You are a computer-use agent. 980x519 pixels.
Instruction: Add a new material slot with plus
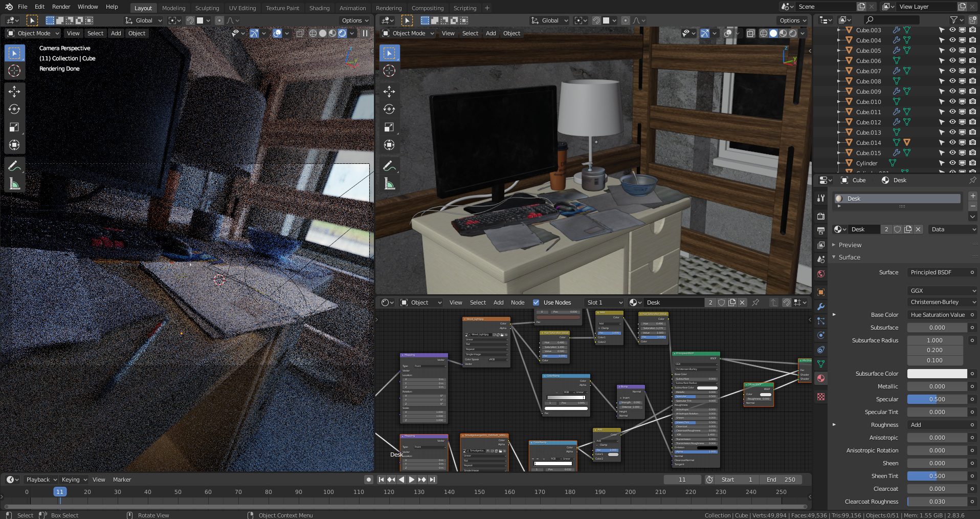coord(973,196)
